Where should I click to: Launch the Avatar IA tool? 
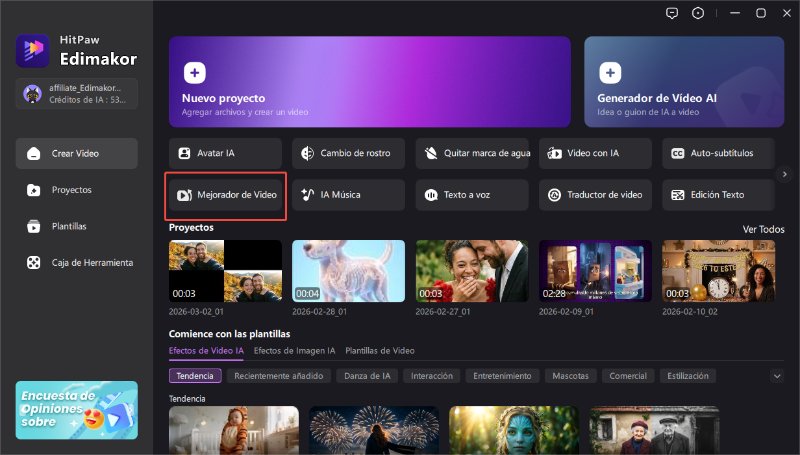pos(225,153)
